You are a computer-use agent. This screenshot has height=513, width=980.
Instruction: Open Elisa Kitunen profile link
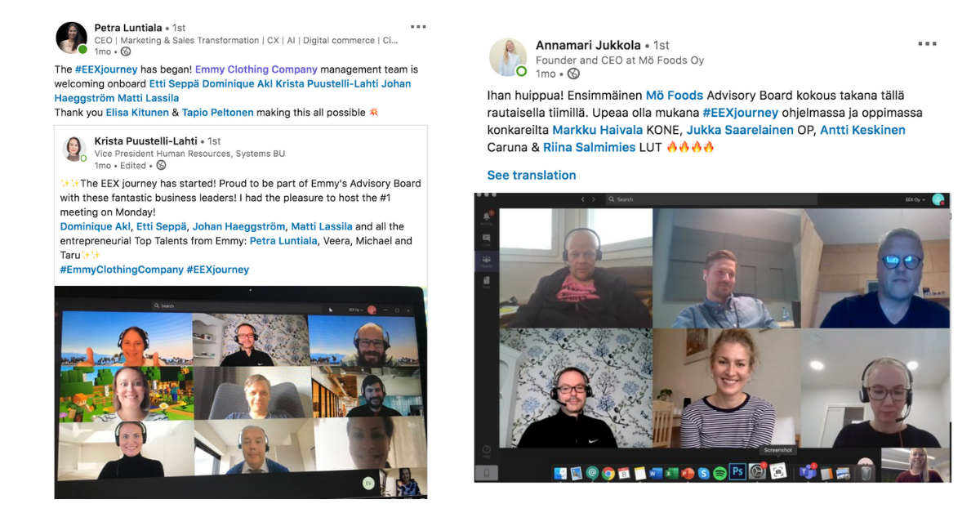click(x=136, y=113)
